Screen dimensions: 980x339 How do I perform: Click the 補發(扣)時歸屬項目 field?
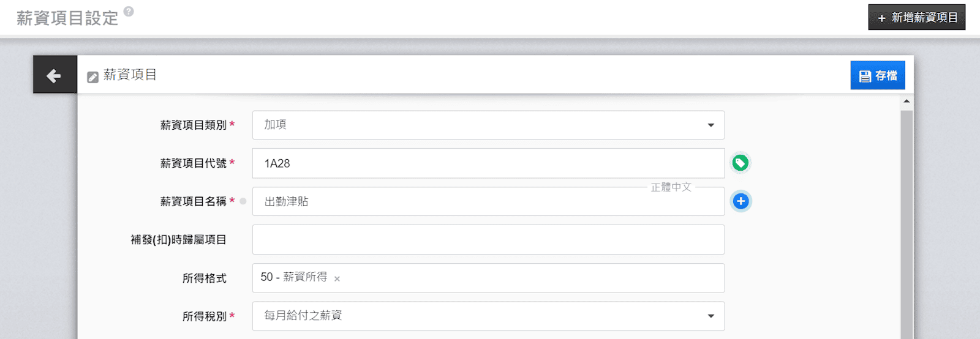click(488, 240)
